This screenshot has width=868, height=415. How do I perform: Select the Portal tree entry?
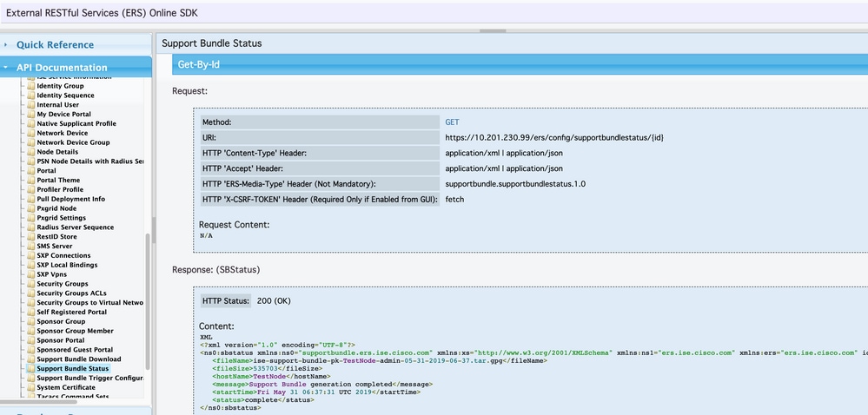[x=47, y=170]
